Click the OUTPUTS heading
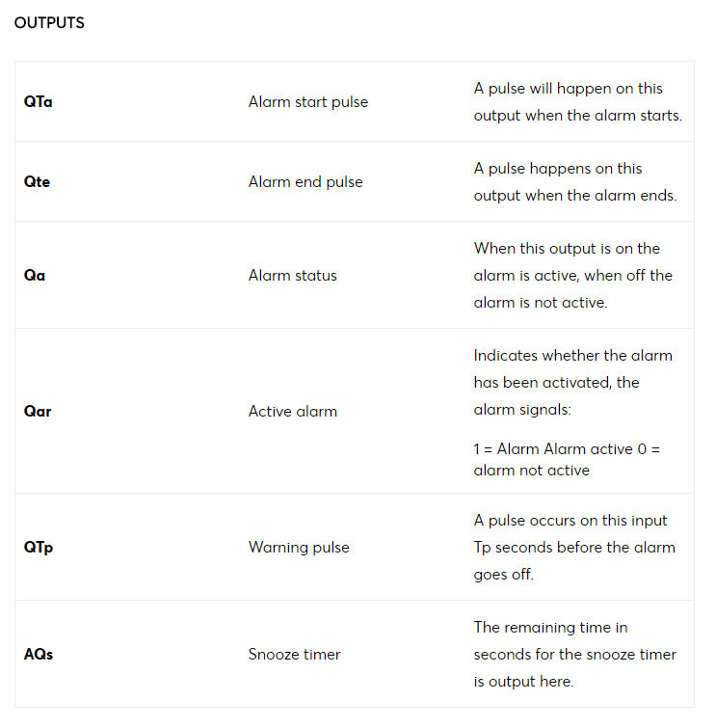The width and height of the screenshot is (716, 728). (49, 23)
